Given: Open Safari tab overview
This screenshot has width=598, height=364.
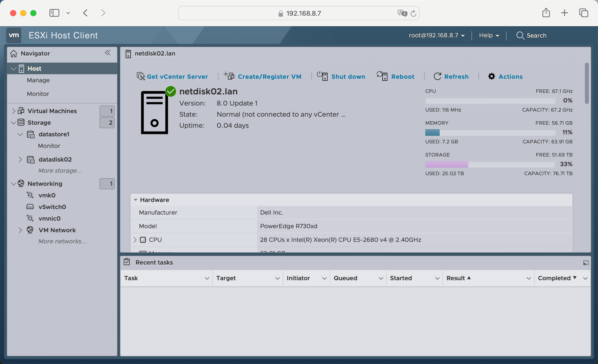Looking at the screenshot, I should 584,13.
